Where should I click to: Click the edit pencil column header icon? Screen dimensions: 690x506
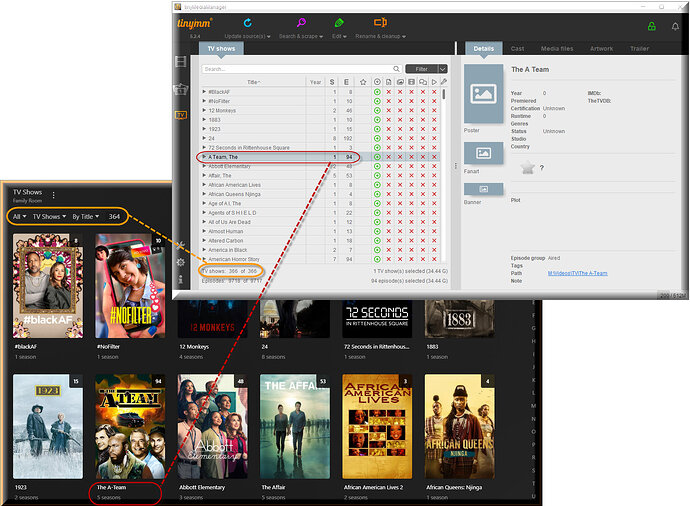(x=444, y=82)
